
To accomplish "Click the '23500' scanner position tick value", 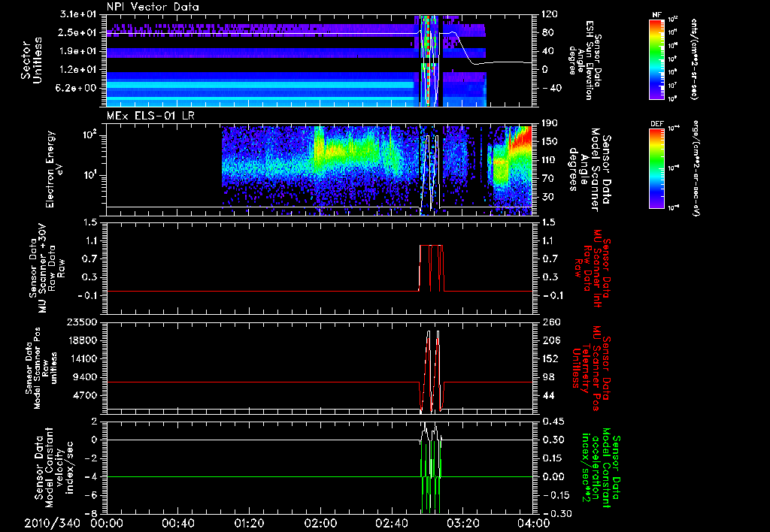I will (82, 322).
